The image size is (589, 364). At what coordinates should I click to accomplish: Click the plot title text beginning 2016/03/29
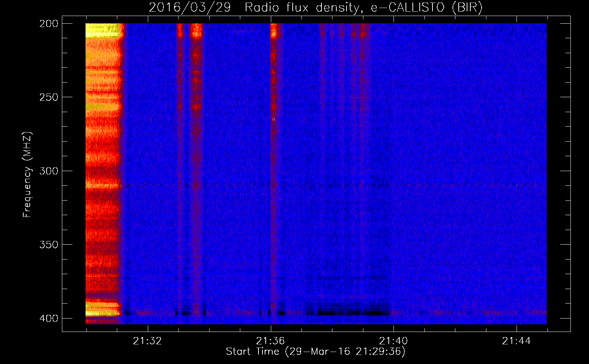[316, 8]
